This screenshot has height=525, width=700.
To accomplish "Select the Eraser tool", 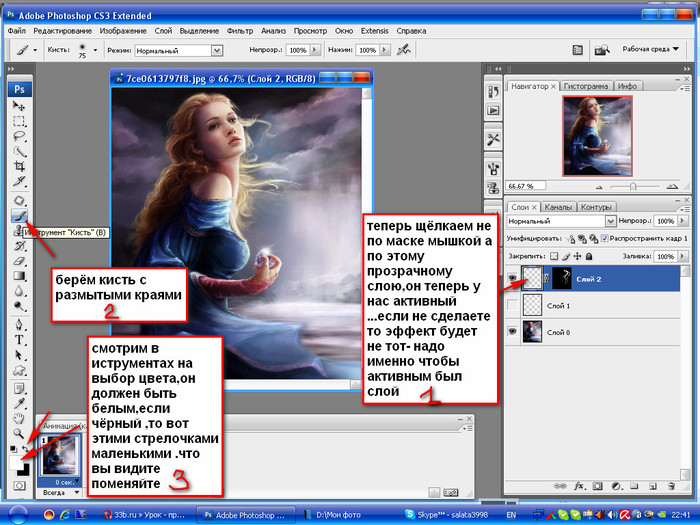I will tap(19, 261).
